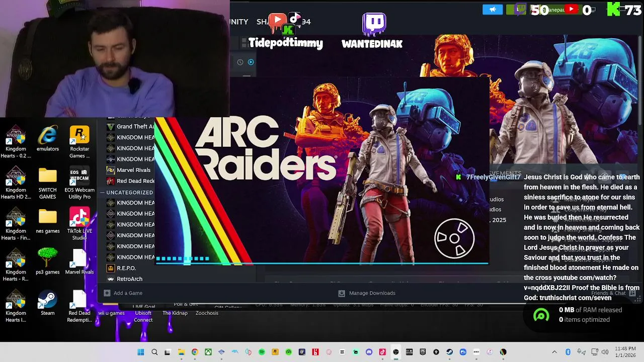Open the nes games desktop folder
The width and height of the screenshot is (644, 362).
click(48, 221)
